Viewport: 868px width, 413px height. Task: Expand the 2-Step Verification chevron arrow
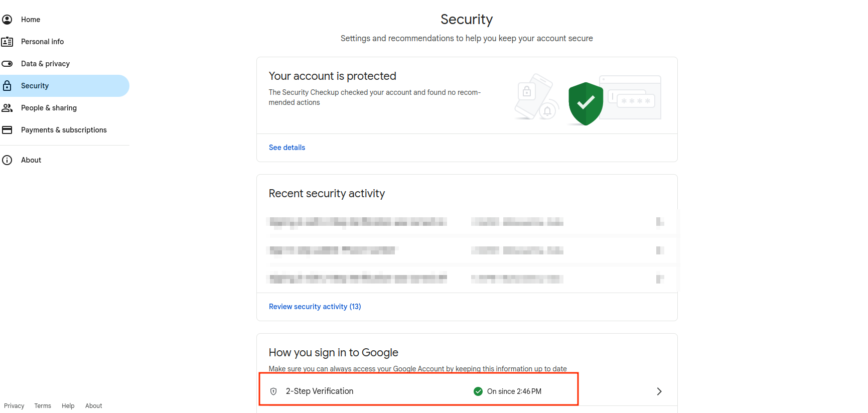(x=659, y=391)
